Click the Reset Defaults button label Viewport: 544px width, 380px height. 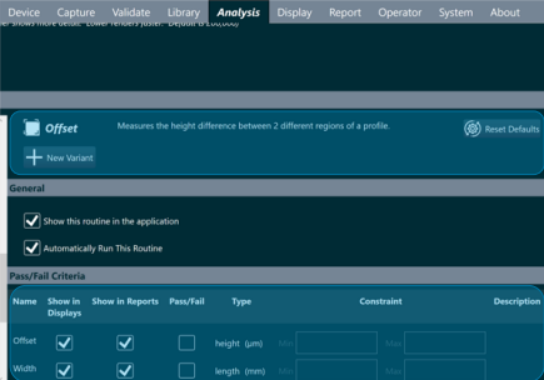pos(512,129)
